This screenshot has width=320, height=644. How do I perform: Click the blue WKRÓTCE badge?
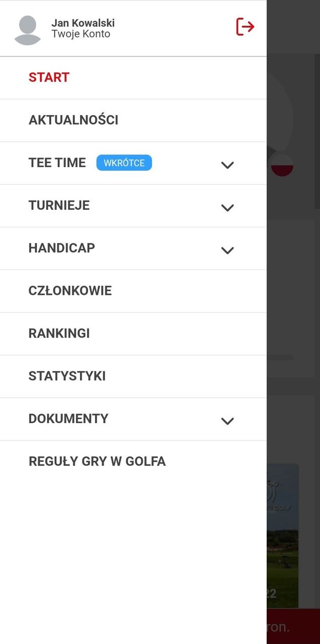click(x=124, y=163)
